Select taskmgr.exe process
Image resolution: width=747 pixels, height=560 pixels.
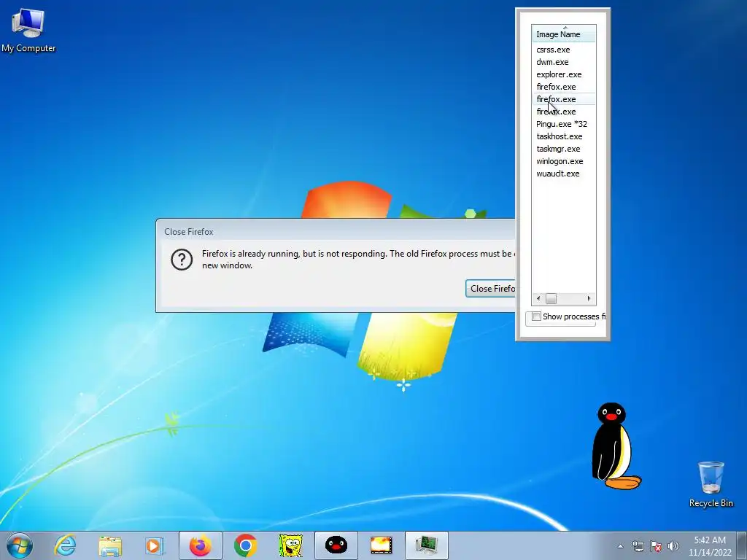coord(564,149)
